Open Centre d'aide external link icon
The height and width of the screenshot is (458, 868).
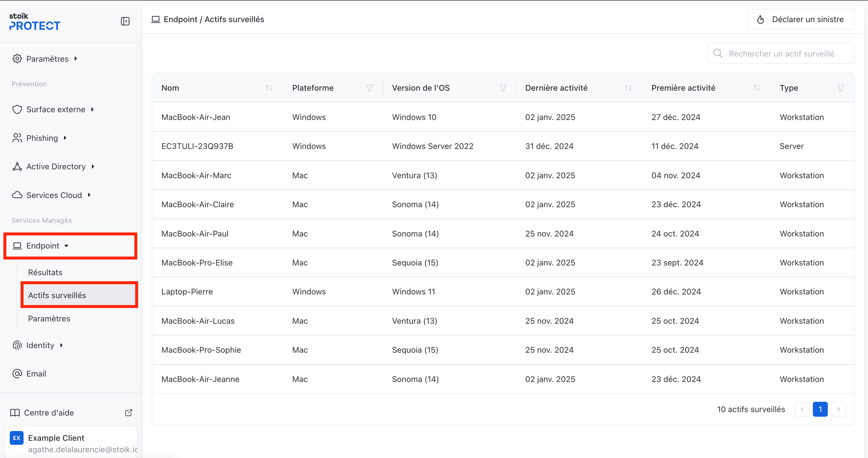pyautogui.click(x=128, y=412)
